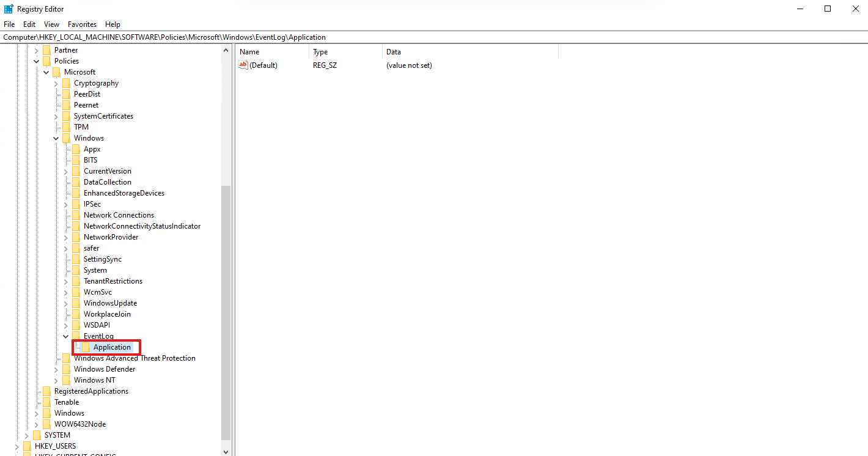Click the registry path address bar
868x456 pixels.
point(428,37)
